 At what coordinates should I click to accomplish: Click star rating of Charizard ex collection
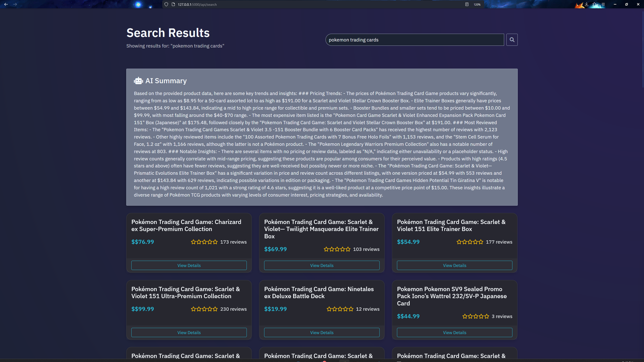[204, 242]
